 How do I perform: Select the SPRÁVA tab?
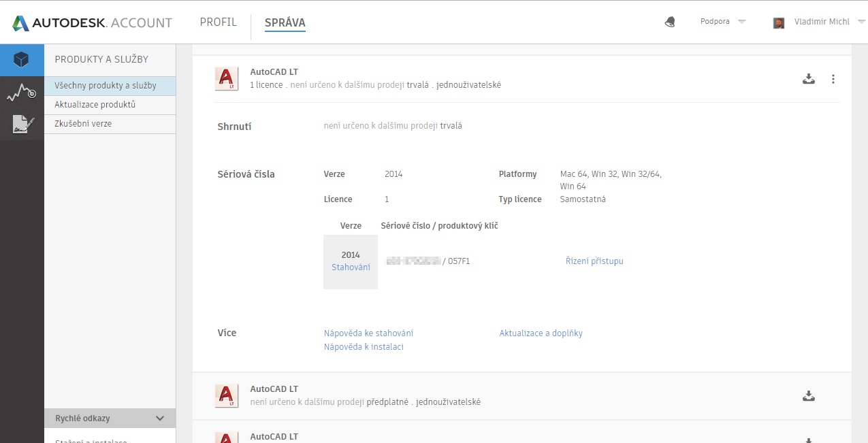point(285,22)
